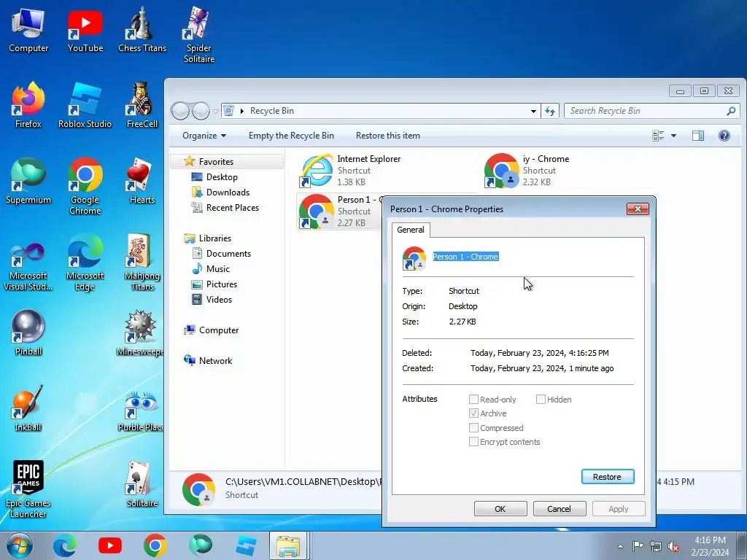Open the Documents library

[x=228, y=254]
